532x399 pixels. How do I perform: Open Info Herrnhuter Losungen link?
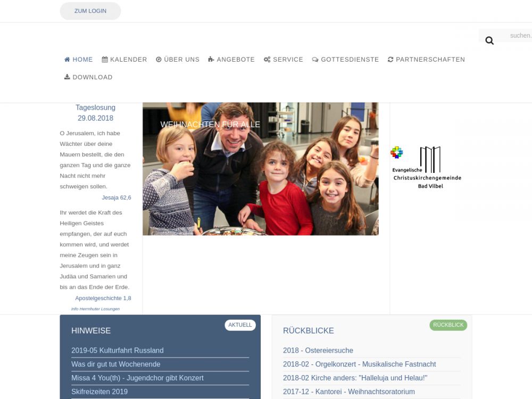click(95, 309)
